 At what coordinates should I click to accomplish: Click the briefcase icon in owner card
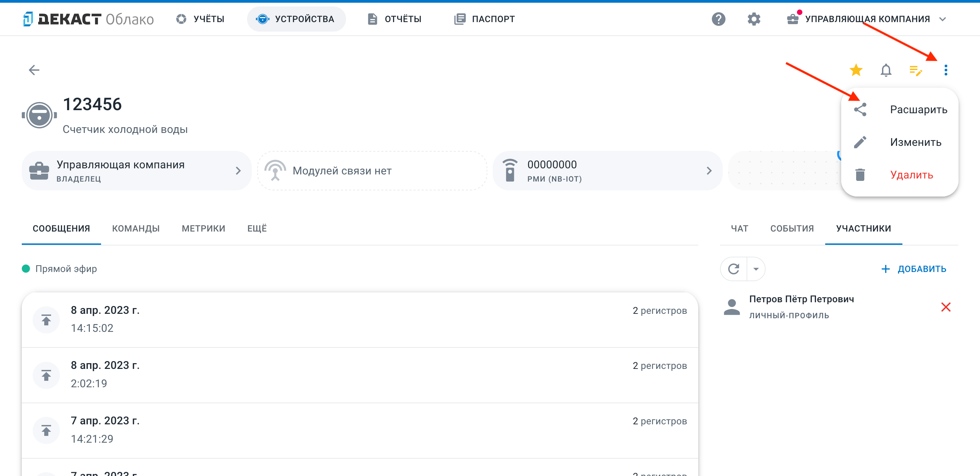(x=39, y=171)
